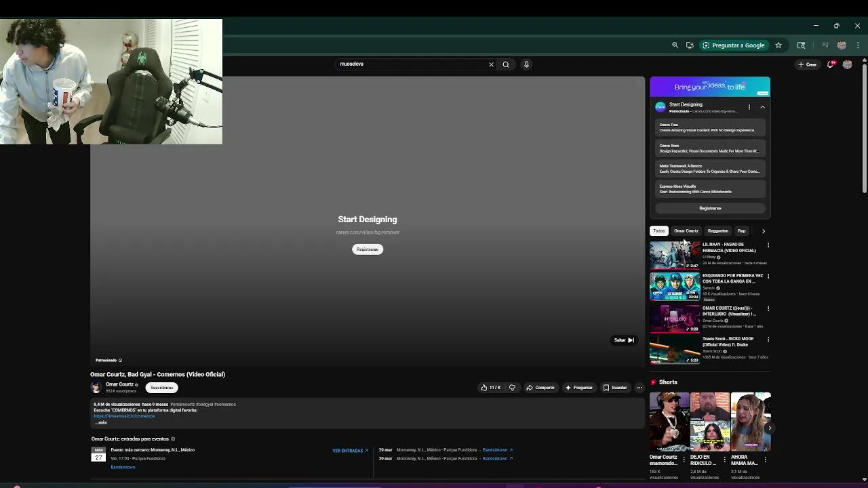
Task: Open Bandsintown link under Parque Fundidora event
Action: (x=123, y=467)
